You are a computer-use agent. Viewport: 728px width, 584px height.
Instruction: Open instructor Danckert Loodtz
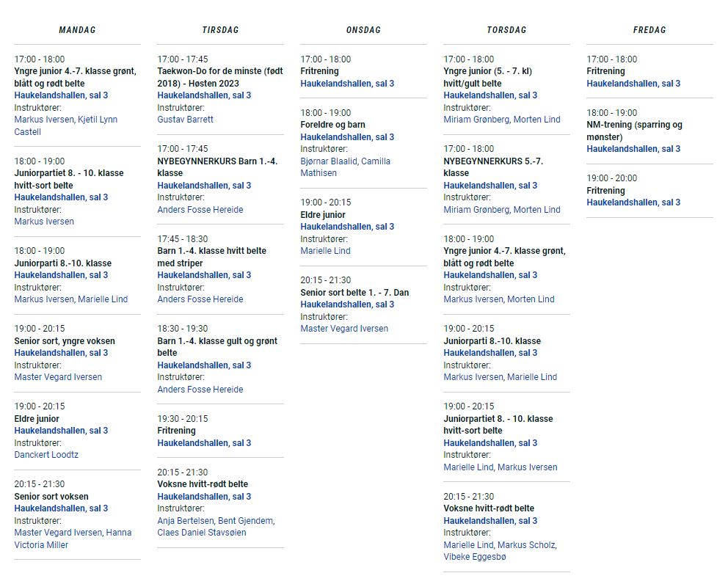click(x=46, y=454)
